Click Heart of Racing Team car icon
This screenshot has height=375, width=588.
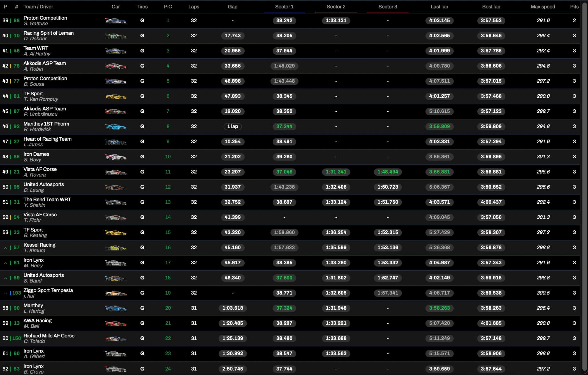click(x=115, y=142)
